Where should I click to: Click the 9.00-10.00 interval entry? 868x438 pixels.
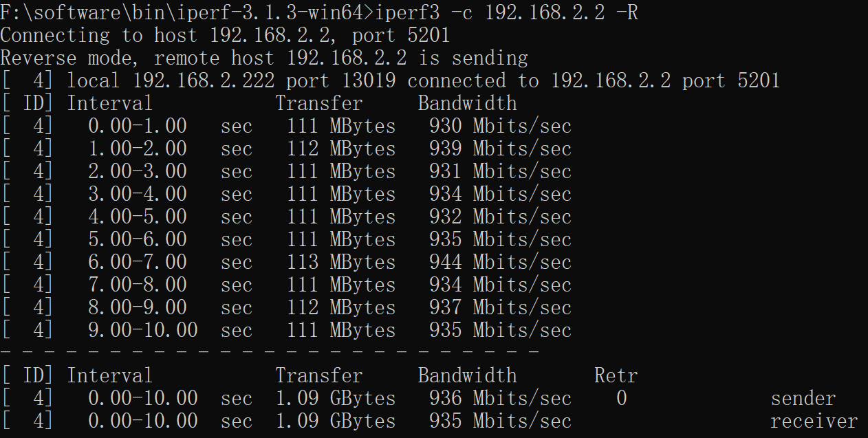[x=142, y=330]
